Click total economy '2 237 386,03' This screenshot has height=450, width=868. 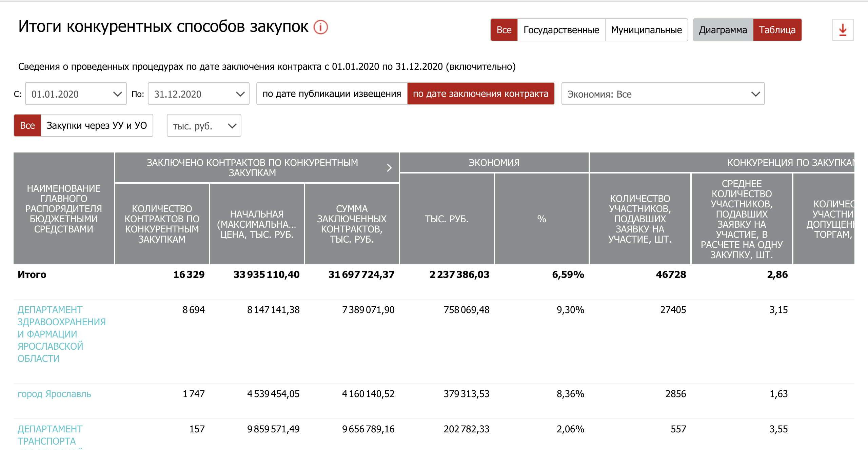point(459,274)
